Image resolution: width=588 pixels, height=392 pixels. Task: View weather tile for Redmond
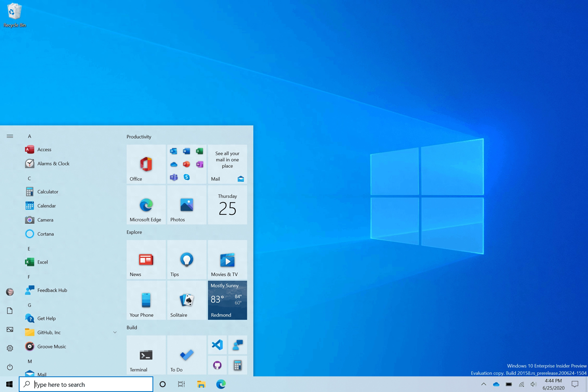228,300
